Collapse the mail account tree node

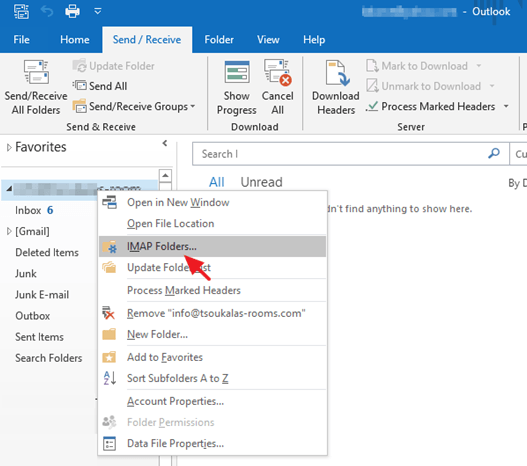pyautogui.click(x=9, y=189)
